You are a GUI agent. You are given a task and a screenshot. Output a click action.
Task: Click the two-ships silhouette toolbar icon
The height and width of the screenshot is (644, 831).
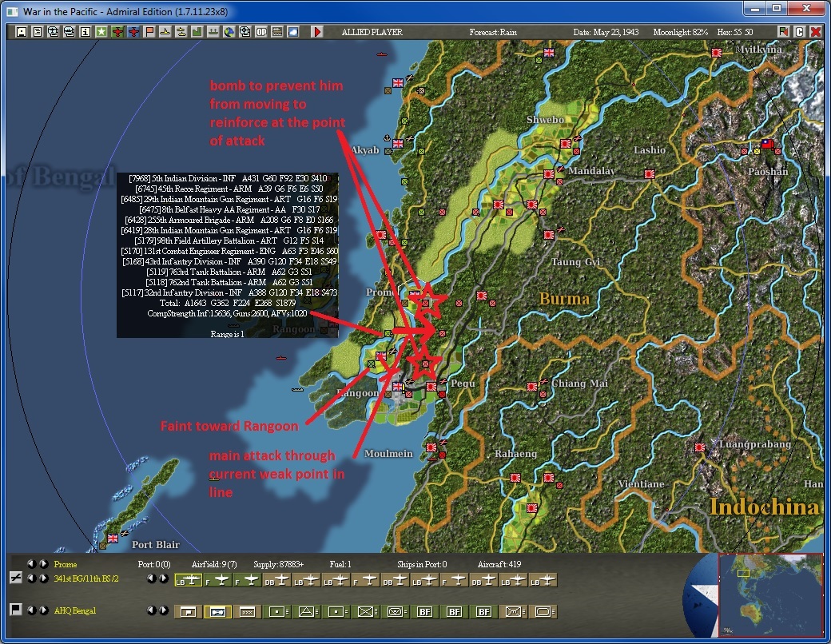click(x=181, y=32)
